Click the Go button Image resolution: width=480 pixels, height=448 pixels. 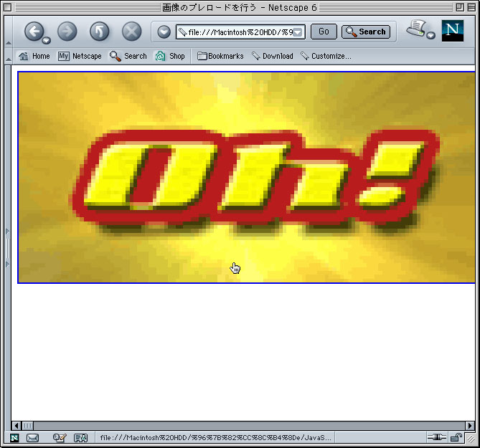pyautogui.click(x=324, y=32)
